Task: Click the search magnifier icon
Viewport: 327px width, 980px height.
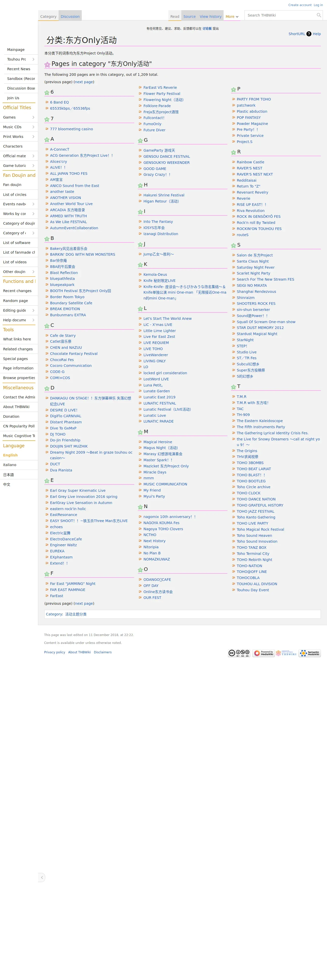Action: [319, 15]
